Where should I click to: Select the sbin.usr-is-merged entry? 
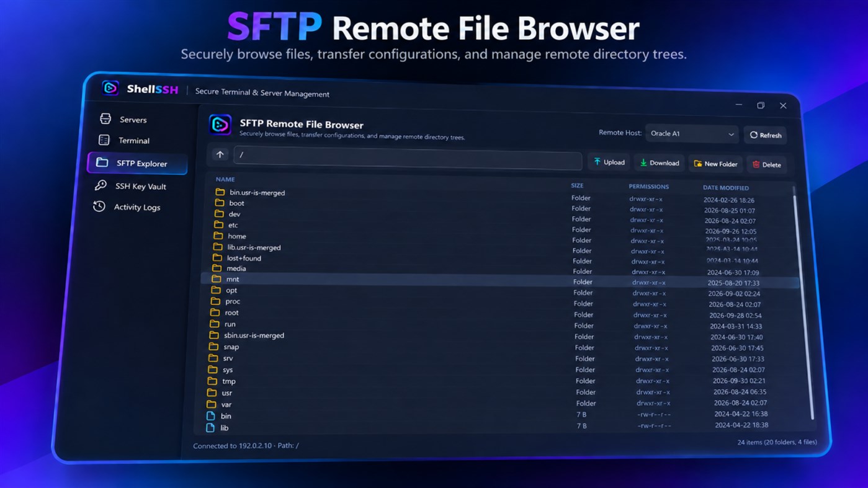254,335
